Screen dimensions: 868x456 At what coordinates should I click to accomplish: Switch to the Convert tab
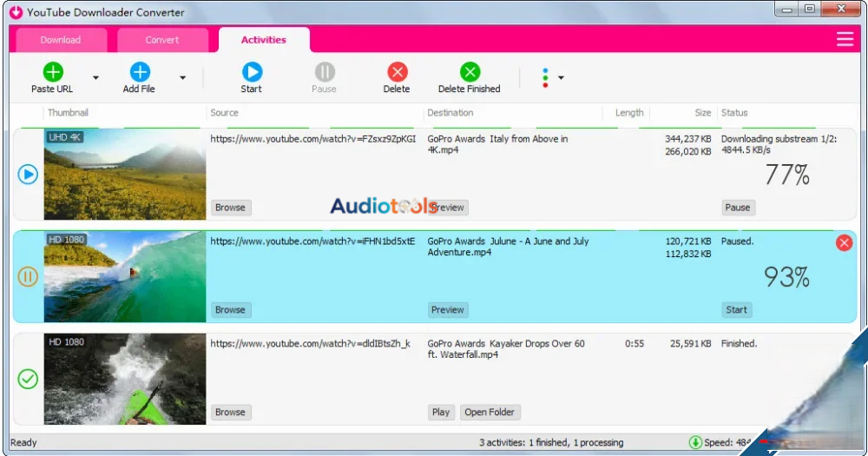coord(162,40)
